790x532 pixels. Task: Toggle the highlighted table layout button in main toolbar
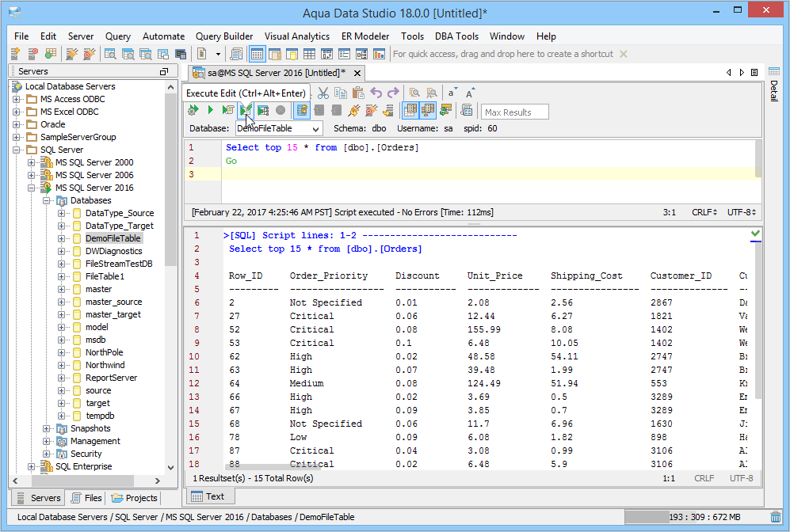point(257,54)
